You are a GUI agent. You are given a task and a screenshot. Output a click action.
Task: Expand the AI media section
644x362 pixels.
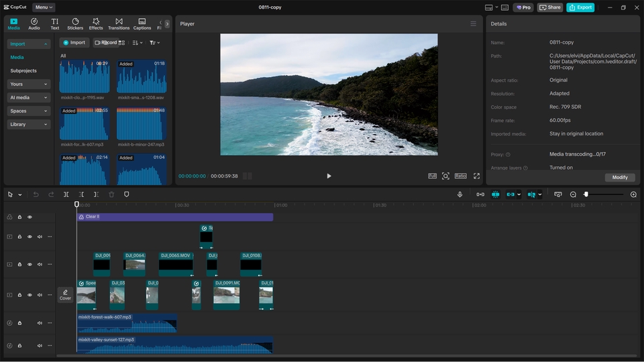click(28, 98)
